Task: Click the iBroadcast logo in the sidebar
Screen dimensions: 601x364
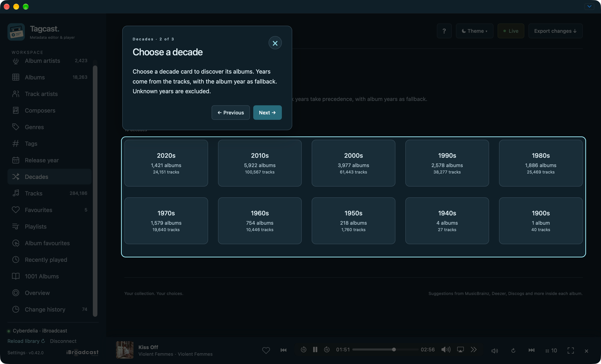Action: (x=82, y=353)
